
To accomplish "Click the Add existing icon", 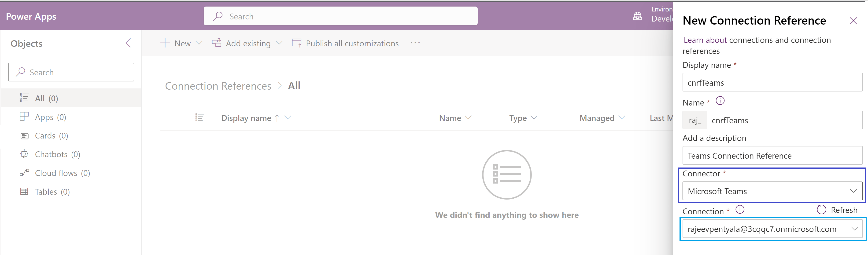I will (216, 43).
